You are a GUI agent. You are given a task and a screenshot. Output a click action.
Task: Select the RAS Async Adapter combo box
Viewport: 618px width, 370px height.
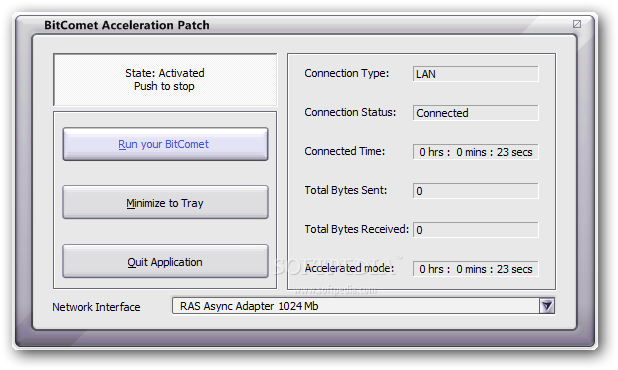(363, 306)
